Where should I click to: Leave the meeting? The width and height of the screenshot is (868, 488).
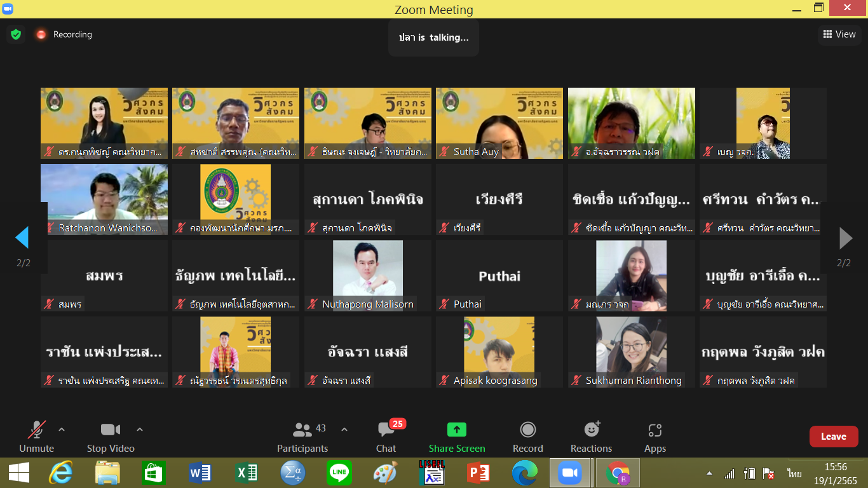pos(834,437)
